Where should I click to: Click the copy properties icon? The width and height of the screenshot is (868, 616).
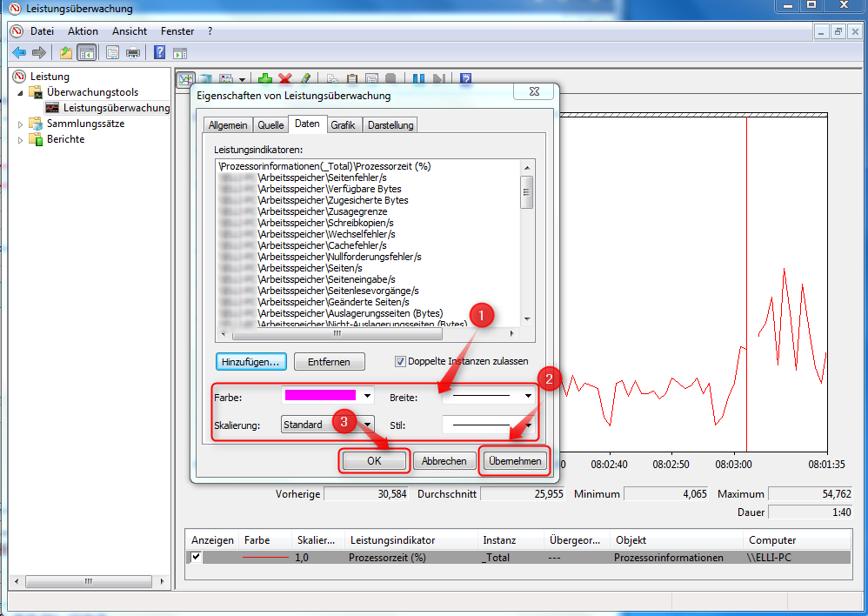pos(331,78)
